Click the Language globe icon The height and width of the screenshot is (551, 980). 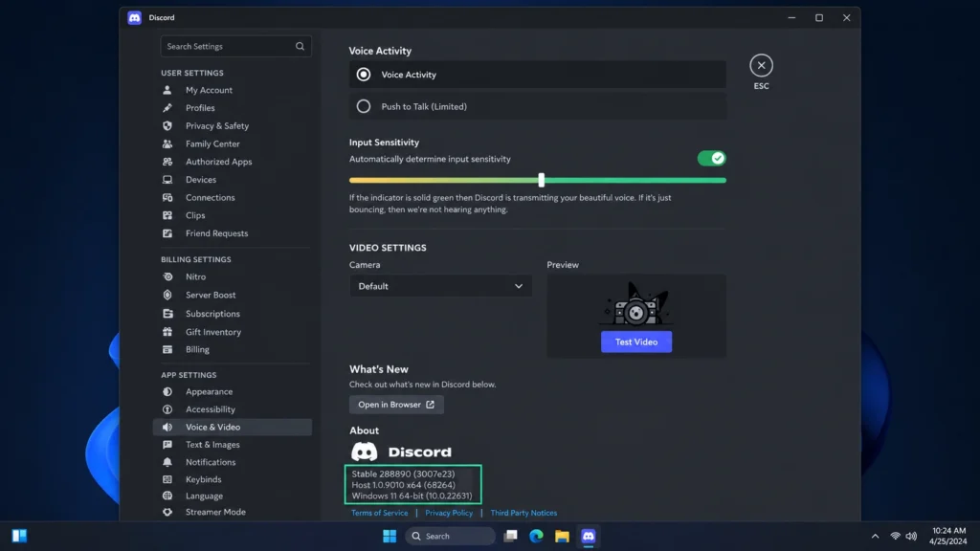coord(167,496)
